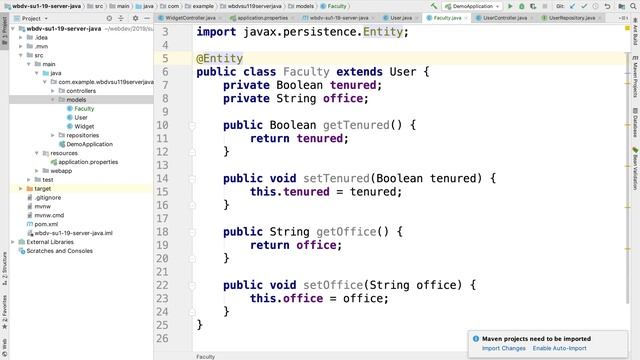Collapse the resources folder arrow
Image resolution: width=640 pixels, height=360 pixels.
pyautogui.click(x=37, y=153)
